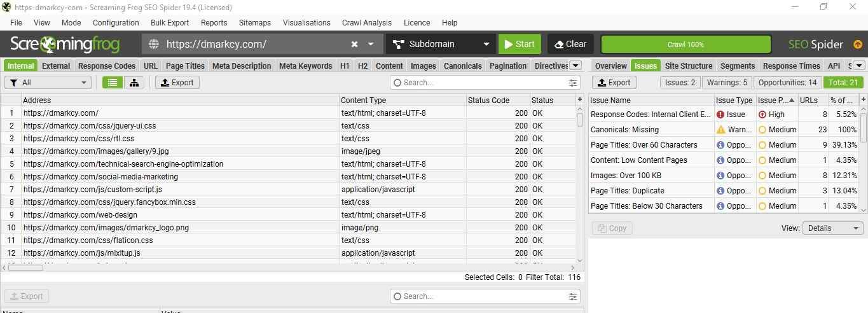Expand the hidden main tabs overflow arrow
Viewport: 868px width, 313px height.
point(575,65)
